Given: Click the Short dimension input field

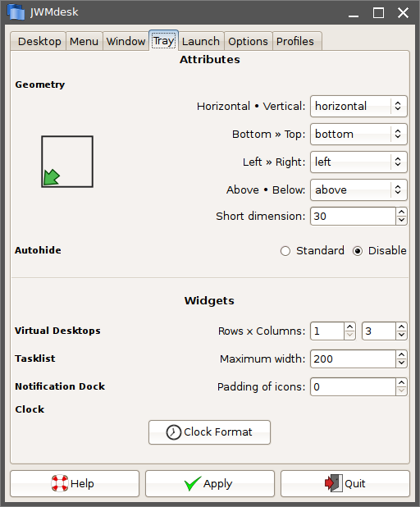Looking at the screenshot, I should [353, 216].
